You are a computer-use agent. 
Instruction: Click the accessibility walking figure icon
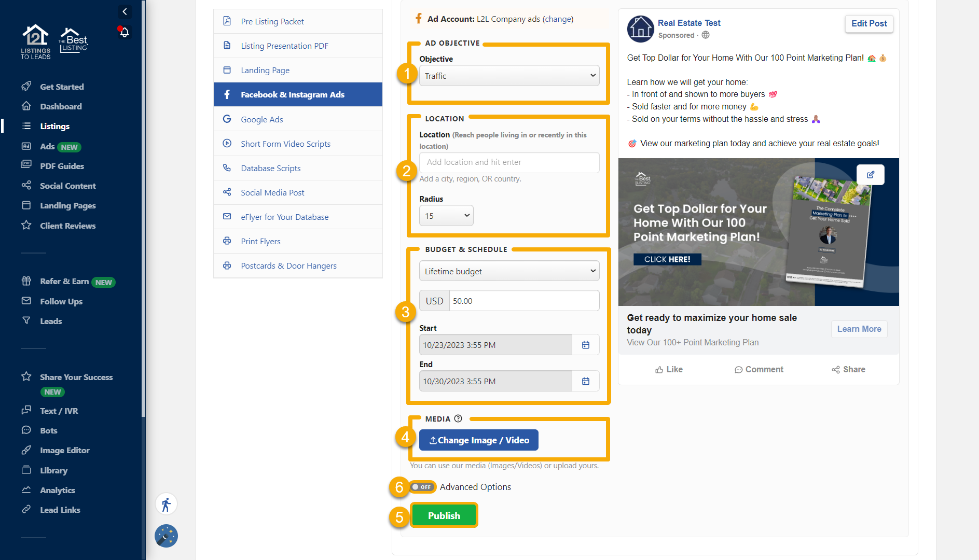tap(166, 503)
